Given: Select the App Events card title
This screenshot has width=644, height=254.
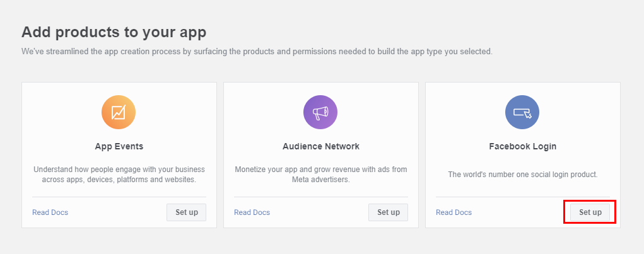Looking at the screenshot, I should point(119,146).
